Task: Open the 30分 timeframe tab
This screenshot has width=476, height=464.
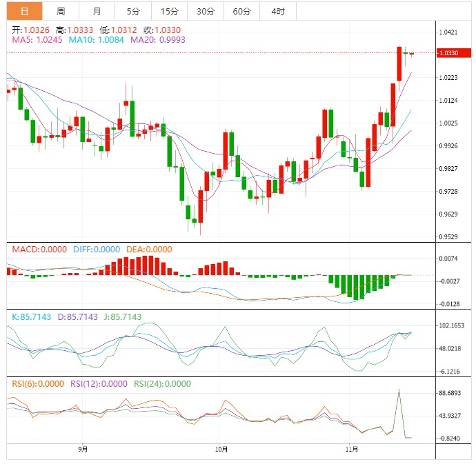Action: point(206,11)
